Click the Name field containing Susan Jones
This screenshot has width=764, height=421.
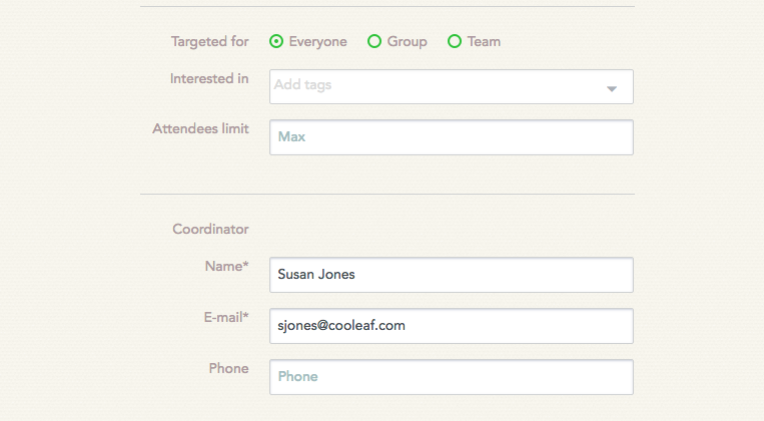coord(451,274)
